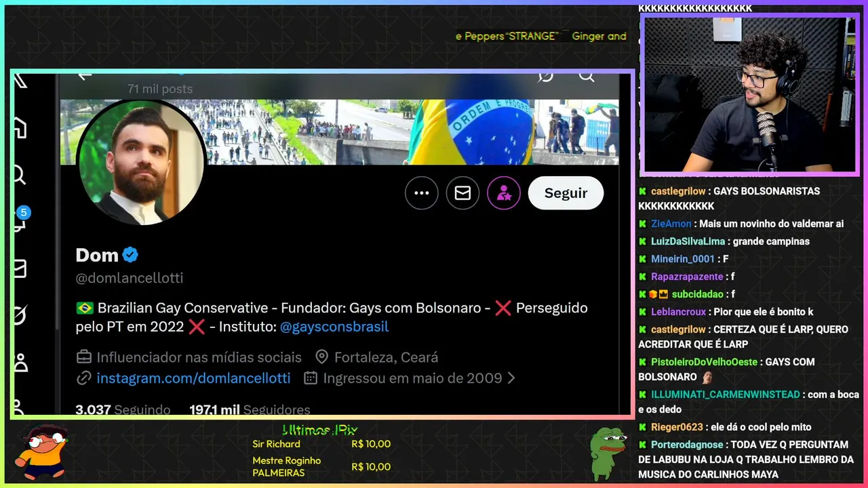The image size is (868, 488).
Task: Click chat username Rapazrapazente
Action: pyautogui.click(x=687, y=277)
